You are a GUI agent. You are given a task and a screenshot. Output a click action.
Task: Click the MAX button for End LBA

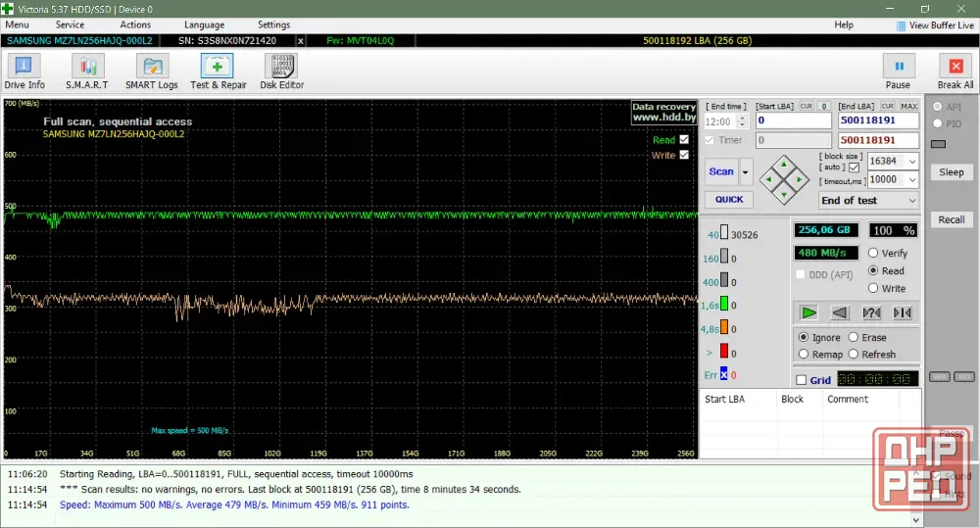(908, 106)
